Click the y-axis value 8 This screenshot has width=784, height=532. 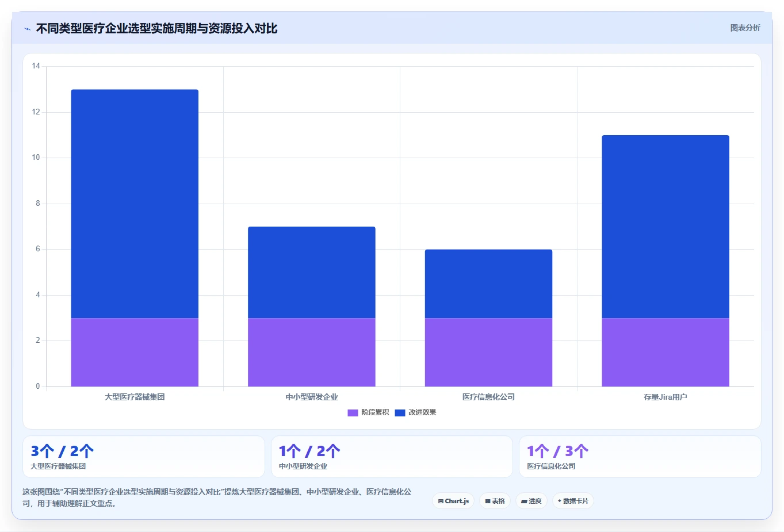(38, 203)
